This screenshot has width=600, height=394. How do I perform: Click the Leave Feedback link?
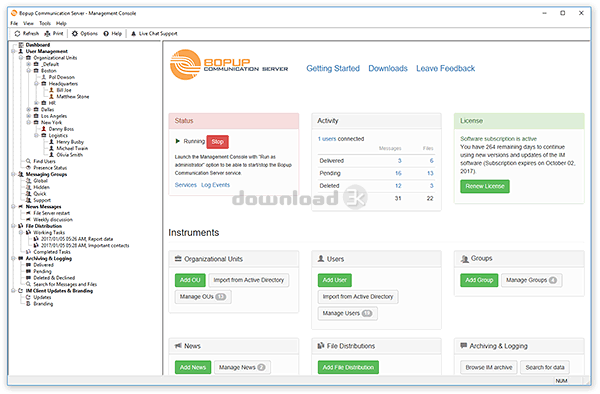pyautogui.click(x=445, y=68)
